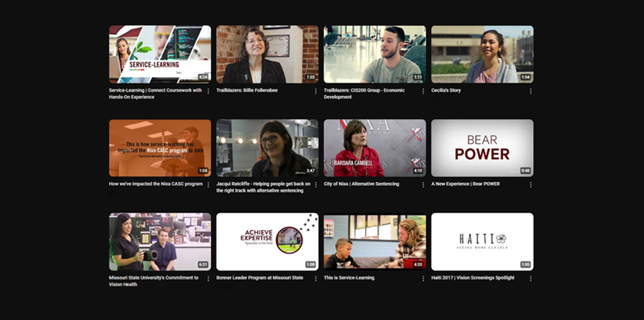Viewport: 644px width, 320px height.
Task: Open options menu for This is Service-Learning
Action: point(423,279)
